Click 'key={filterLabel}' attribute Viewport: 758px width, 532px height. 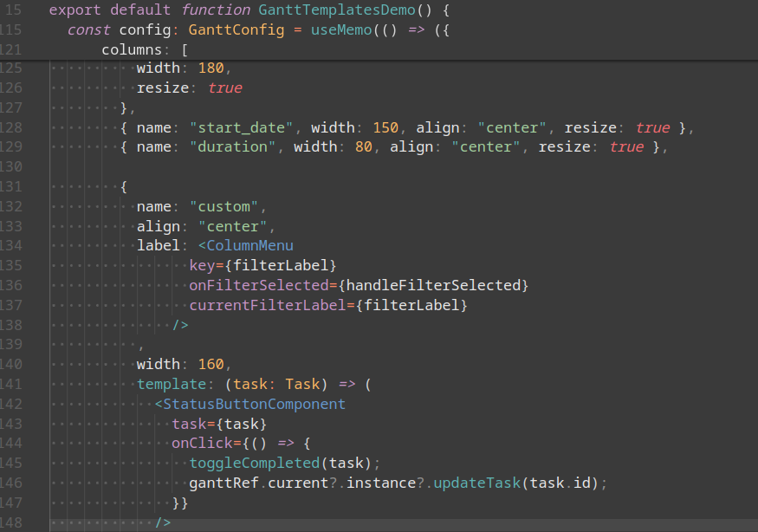(262, 265)
